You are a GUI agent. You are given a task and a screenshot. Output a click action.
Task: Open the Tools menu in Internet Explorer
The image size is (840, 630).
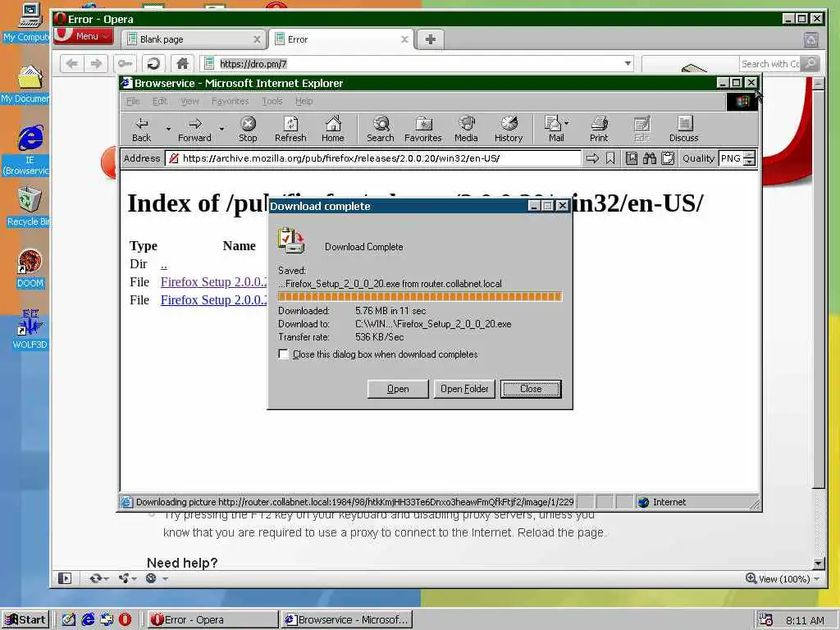tap(272, 101)
